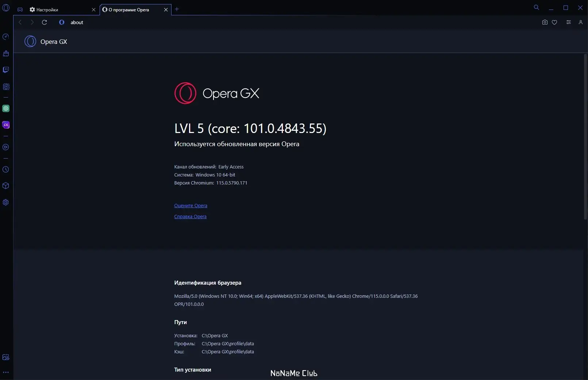Click the Mozilla/5.0 user agent line
The height and width of the screenshot is (380, 588).
[296, 296]
